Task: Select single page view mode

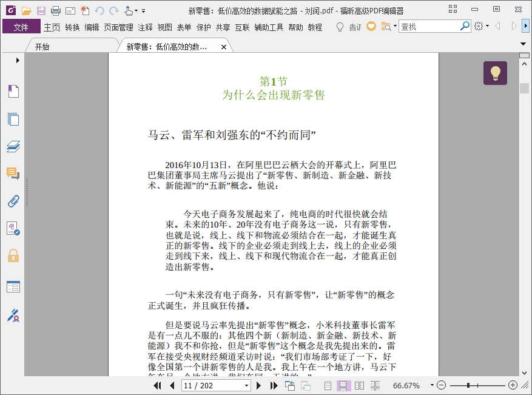Action: [x=328, y=385]
